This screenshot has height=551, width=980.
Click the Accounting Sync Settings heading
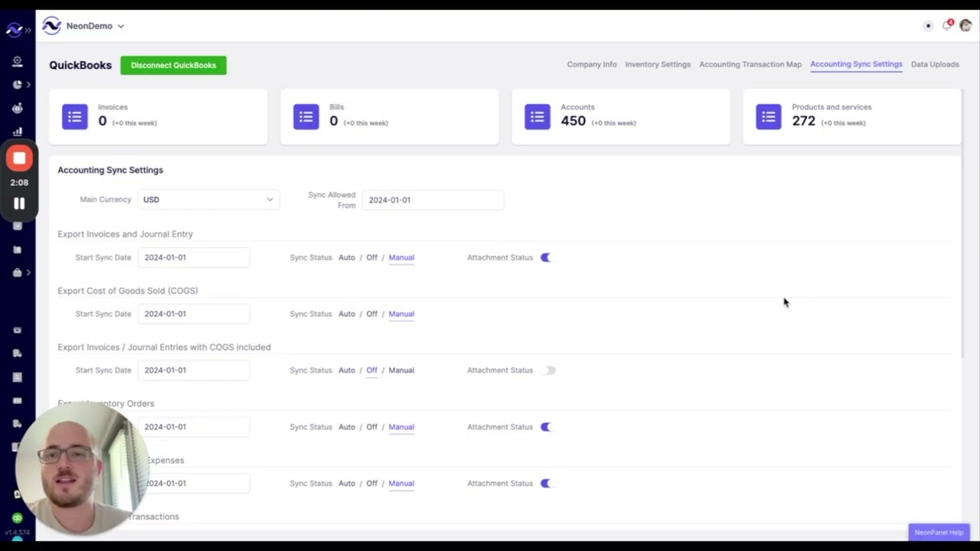click(110, 170)
